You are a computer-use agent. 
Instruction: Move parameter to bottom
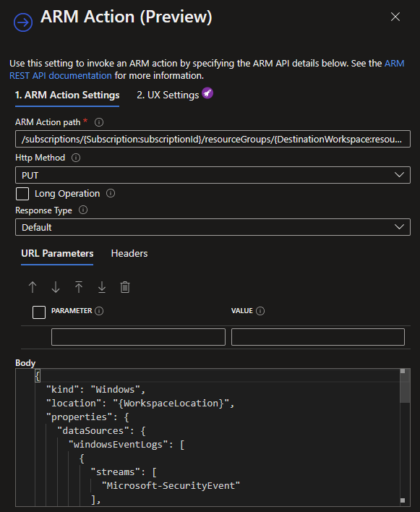coord(102,287)
